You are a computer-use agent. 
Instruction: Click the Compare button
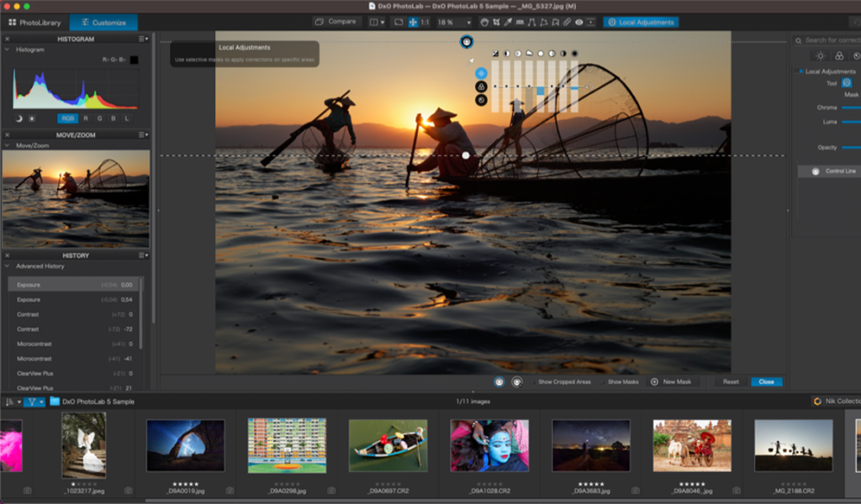[336, 22]
